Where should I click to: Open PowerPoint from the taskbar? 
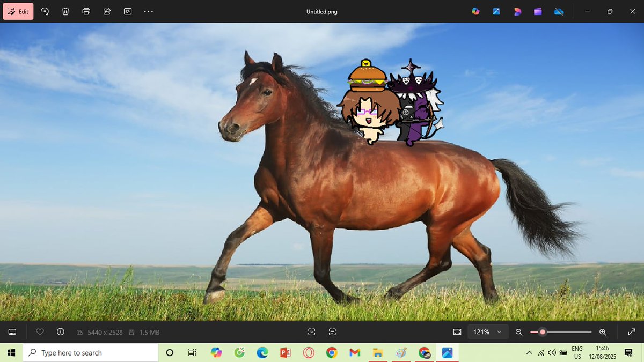(286, 353)
